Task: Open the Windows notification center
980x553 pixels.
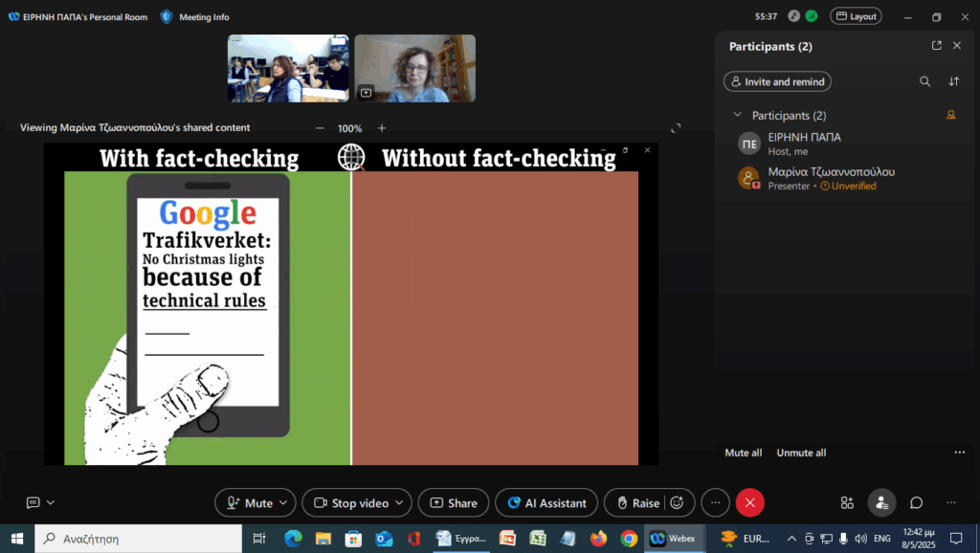Action: coord(956,539)
